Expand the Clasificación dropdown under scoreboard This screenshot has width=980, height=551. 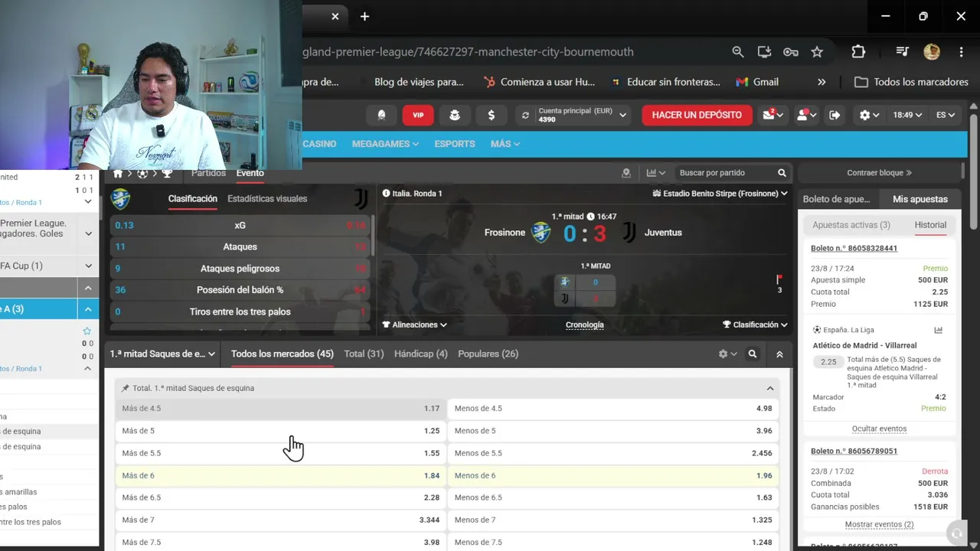pos(755,324)
